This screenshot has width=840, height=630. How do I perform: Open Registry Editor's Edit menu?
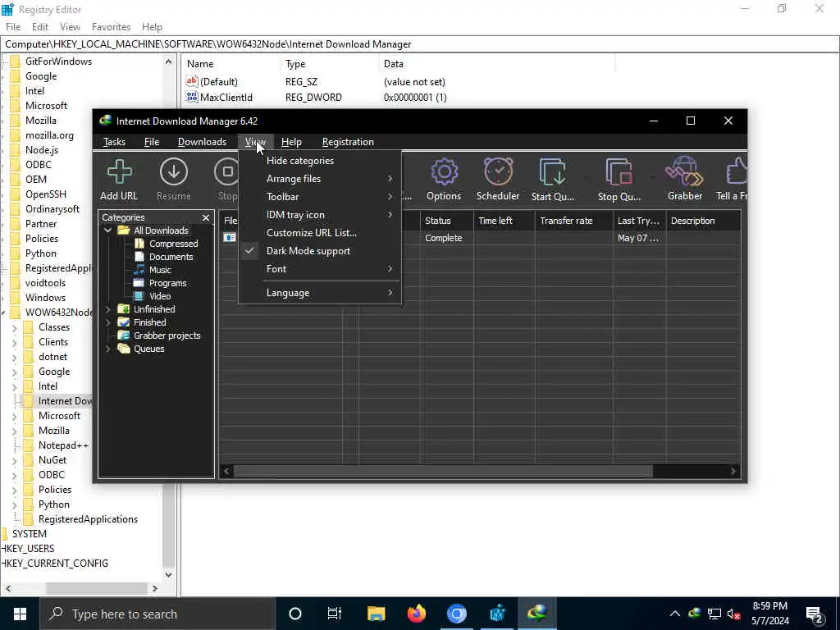(40, 27)
